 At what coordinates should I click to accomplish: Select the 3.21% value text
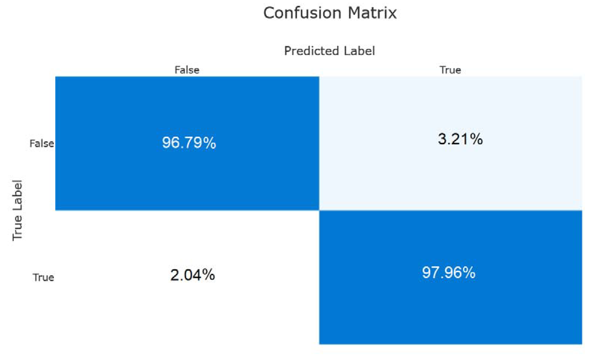(460, 139)
